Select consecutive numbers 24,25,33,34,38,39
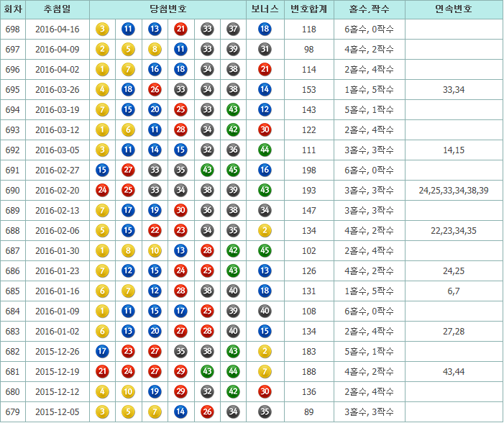The height and width of the screenshot is (423, 504). pyautogui.click(x=454, y=191)
